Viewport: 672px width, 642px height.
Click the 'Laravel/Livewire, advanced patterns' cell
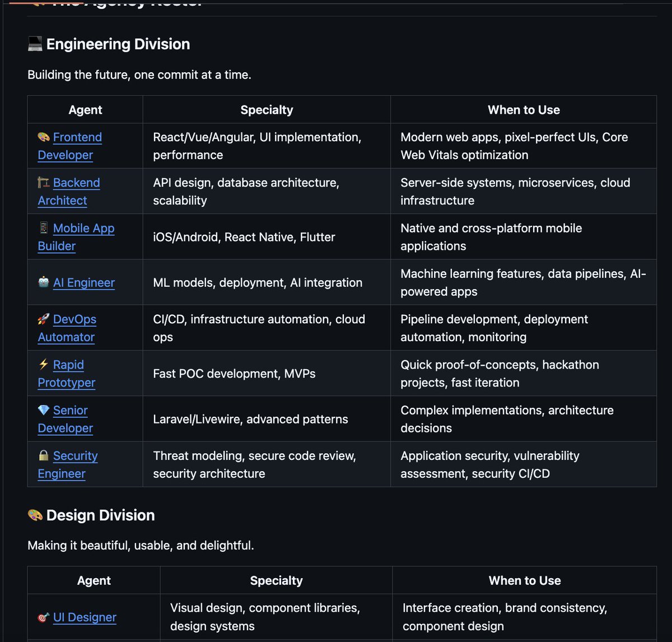(267, 418)
